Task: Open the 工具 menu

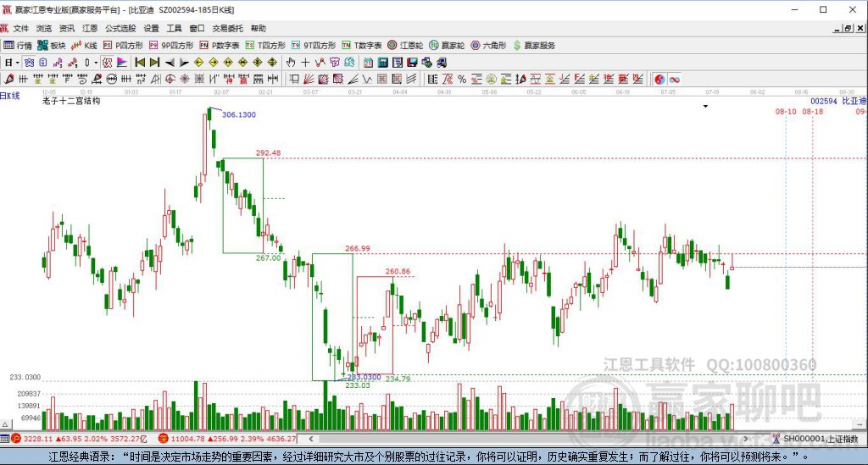Action: [174, 28]
